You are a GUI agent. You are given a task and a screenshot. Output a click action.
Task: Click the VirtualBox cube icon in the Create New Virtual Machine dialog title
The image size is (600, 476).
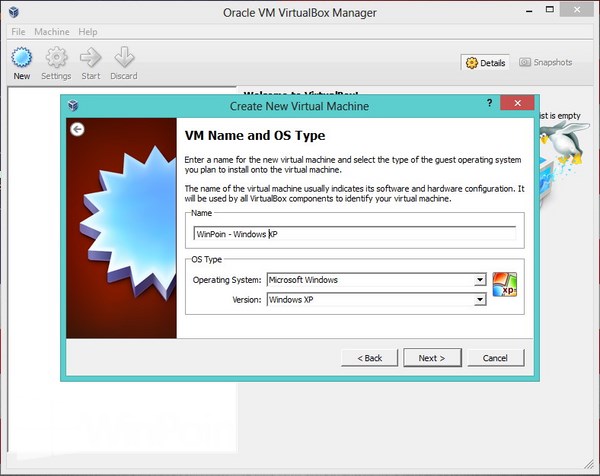click(73, 105)
